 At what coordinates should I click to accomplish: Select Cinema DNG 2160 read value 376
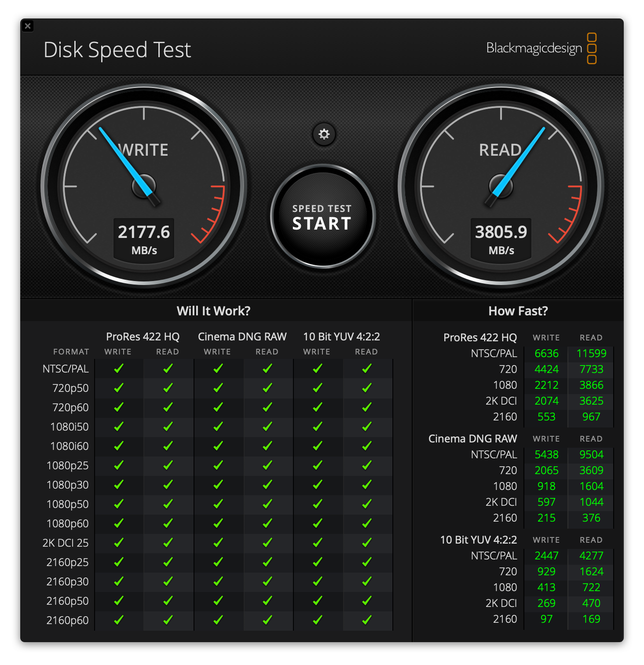[x=591, y=518]
